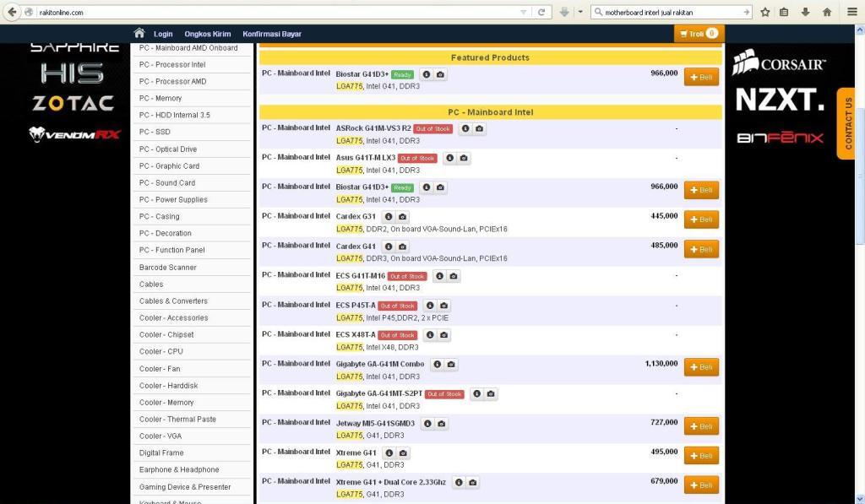Show info for ECS X48T-A

click(430, 334)
